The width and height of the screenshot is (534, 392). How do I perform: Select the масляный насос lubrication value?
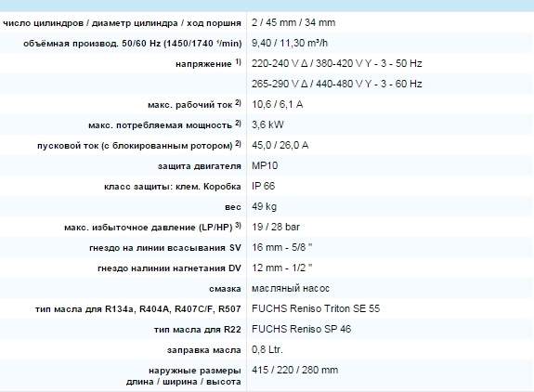coord(291,289)
